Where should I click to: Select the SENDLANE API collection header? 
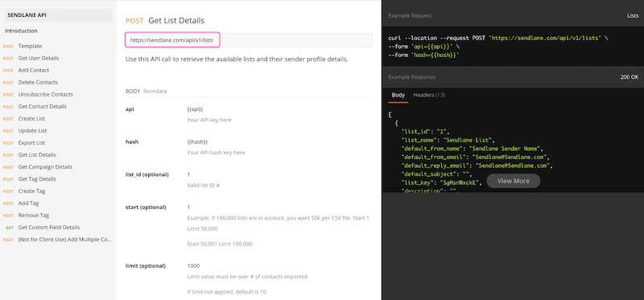(58, 15)
